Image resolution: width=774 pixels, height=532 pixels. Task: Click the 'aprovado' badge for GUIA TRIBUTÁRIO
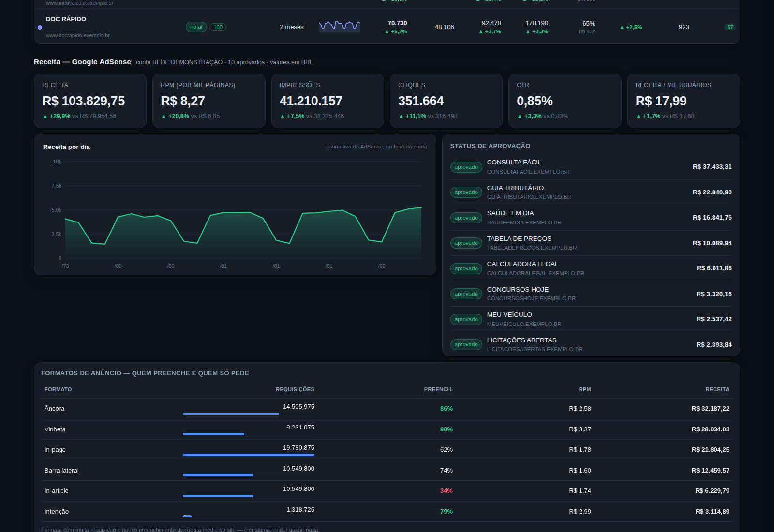(466, 192)
